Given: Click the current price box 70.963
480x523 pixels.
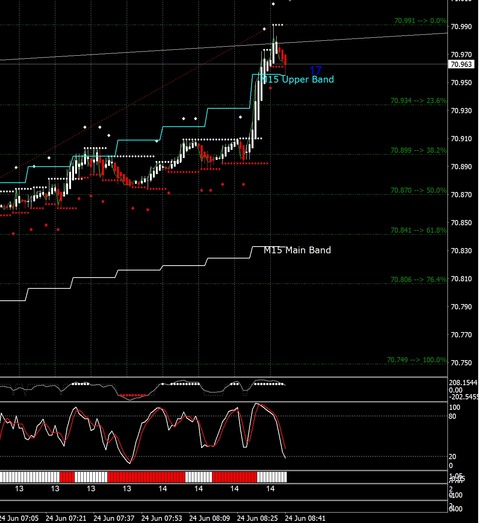Looking at the screenshot, I should point(461,64).
